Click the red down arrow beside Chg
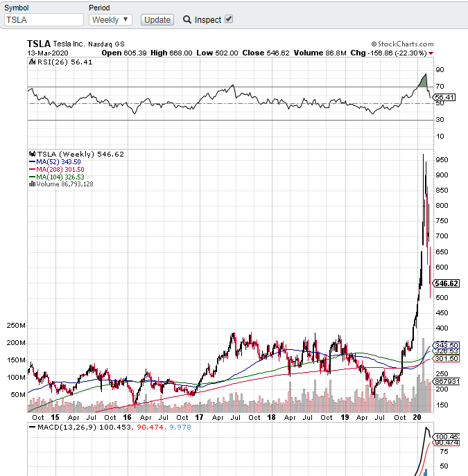Image resolution: width=468 pixels, height=476 pixels. point(431,53)
